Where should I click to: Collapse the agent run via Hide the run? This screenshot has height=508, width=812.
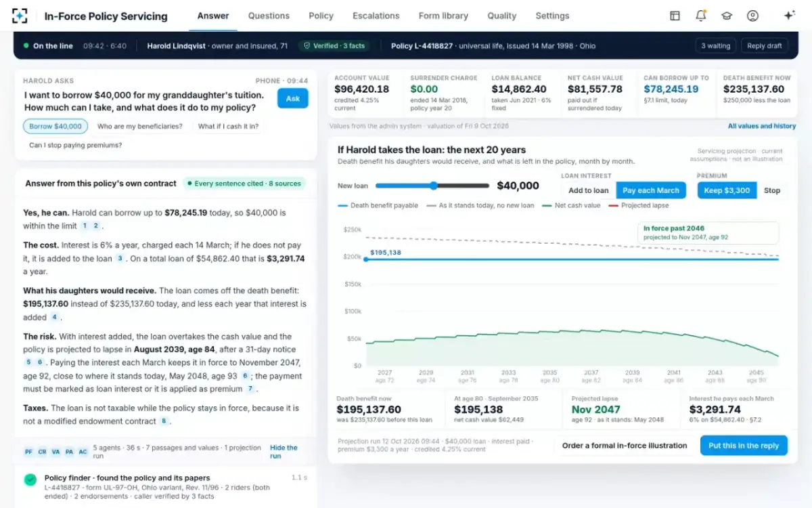coord(284,452)
